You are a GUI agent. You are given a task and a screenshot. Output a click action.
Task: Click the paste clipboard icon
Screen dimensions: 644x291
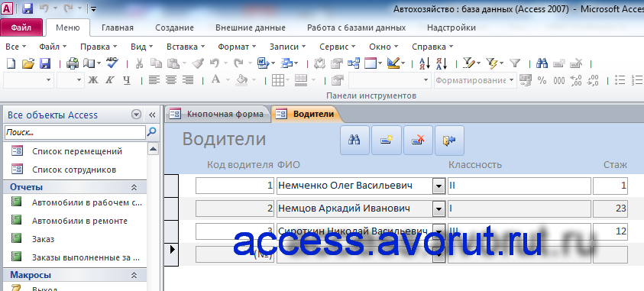tap(173, 63)
